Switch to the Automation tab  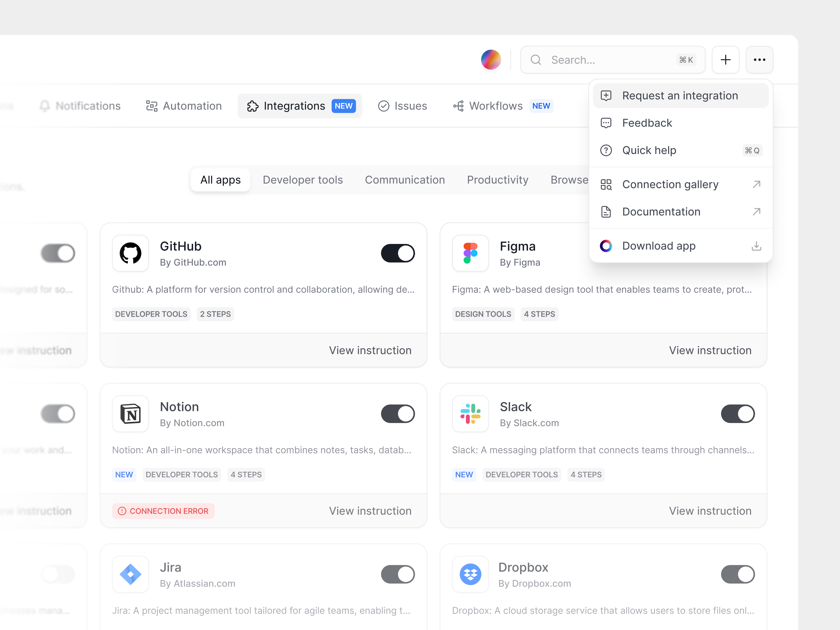pos(184,106)
